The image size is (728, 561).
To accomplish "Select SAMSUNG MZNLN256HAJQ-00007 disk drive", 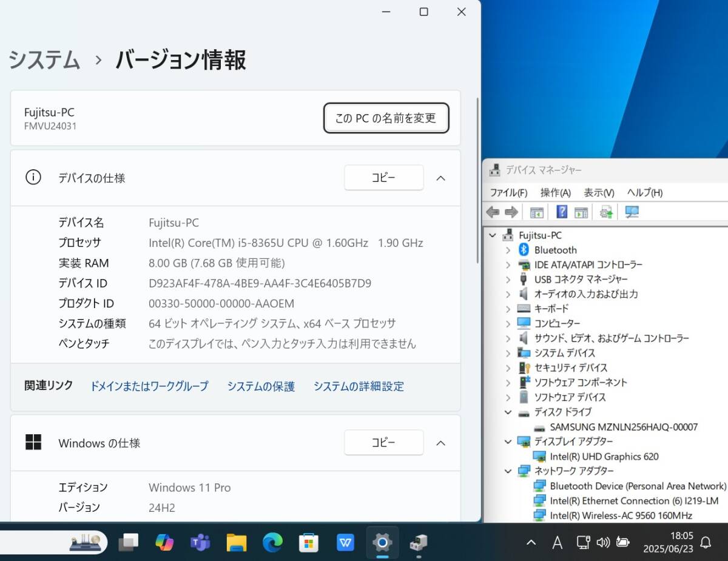I will tap(624, 426).
